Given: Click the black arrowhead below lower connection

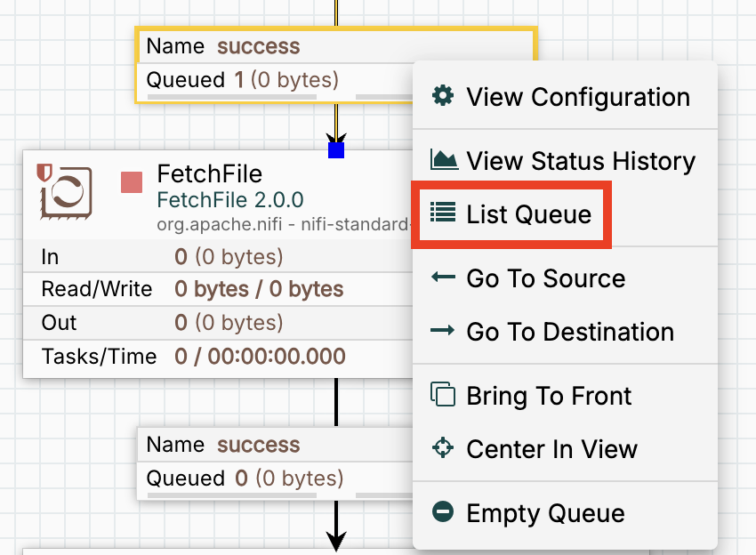Looking at the screenshot, I should pyautogui.click(x=336, y=539).
